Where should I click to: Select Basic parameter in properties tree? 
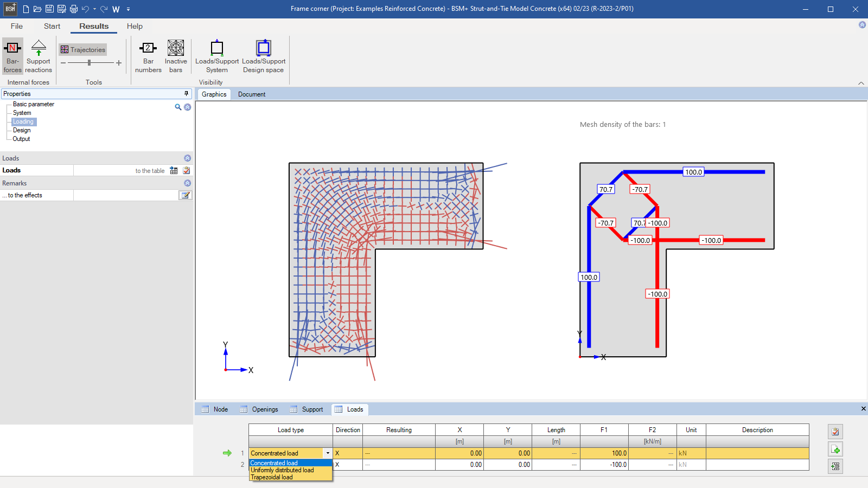coord(34,104)
